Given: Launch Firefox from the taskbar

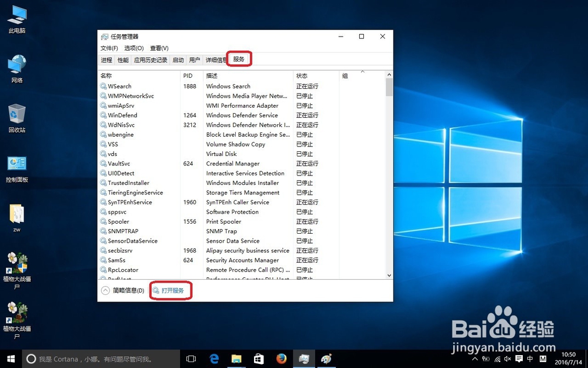Looking at the screenshot, I should 281,359.
